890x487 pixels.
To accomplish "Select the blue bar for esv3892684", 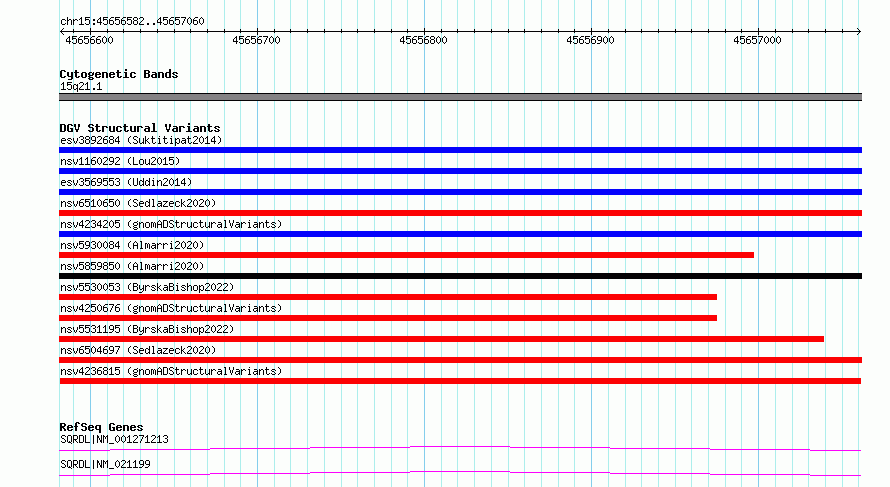I will click(460, 150).
